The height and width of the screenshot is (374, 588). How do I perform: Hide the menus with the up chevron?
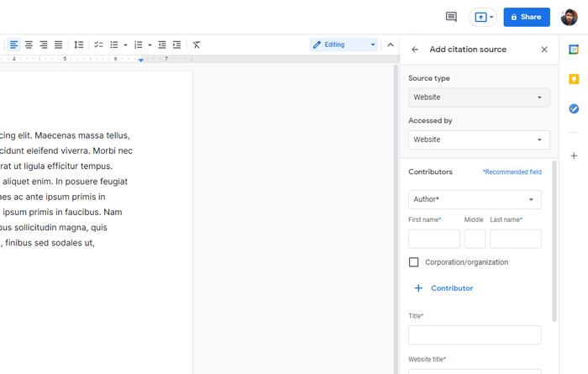pos(391,45)
